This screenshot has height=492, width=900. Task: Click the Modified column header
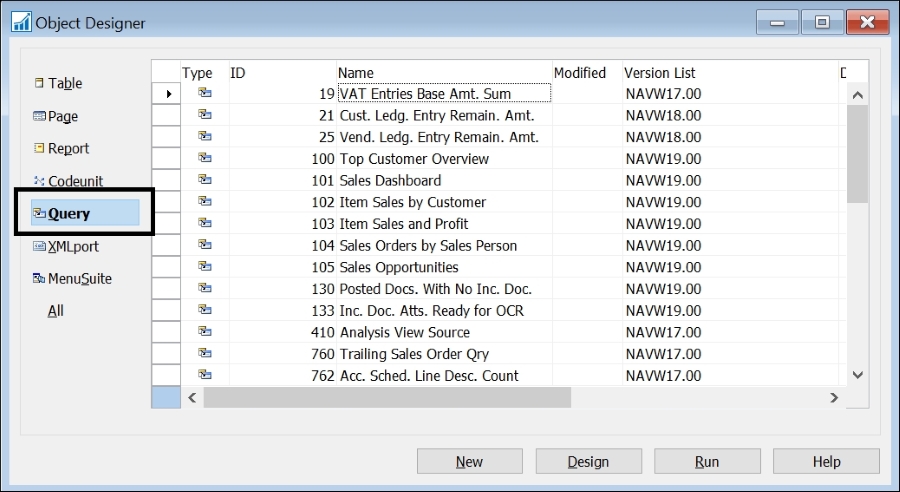[x=587, y=72]
